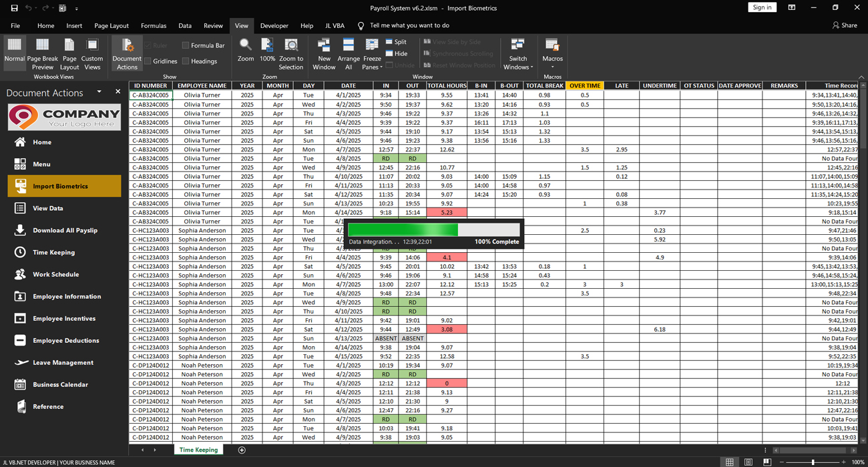Hide the current window
This screenshot has width=868, height=467.
396,53
